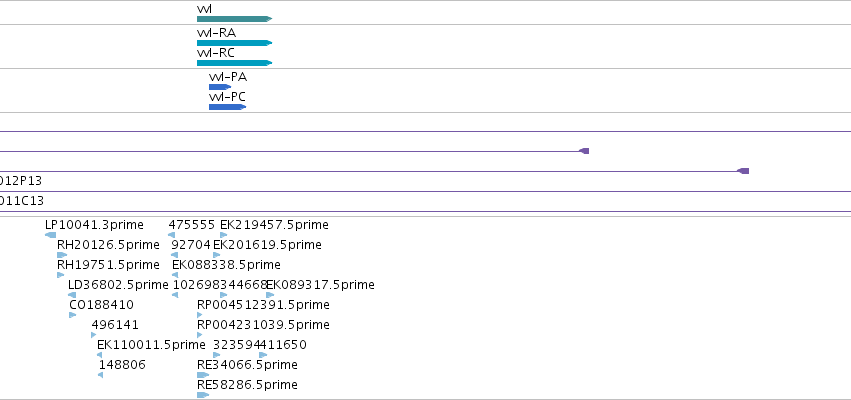Viewport: 851px width, 400px height.
Task: Click the LD36802.5prime label
Action: [x=118, y=285]
